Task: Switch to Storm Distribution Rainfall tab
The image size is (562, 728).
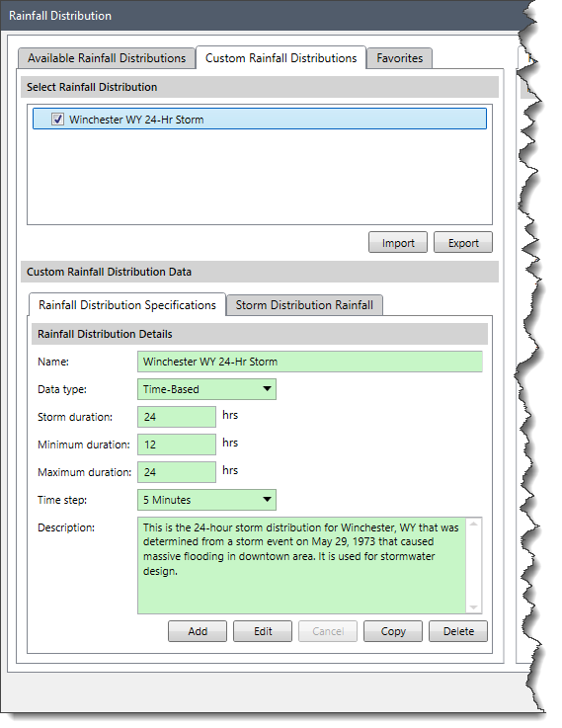Action: [x=304, y=305]
